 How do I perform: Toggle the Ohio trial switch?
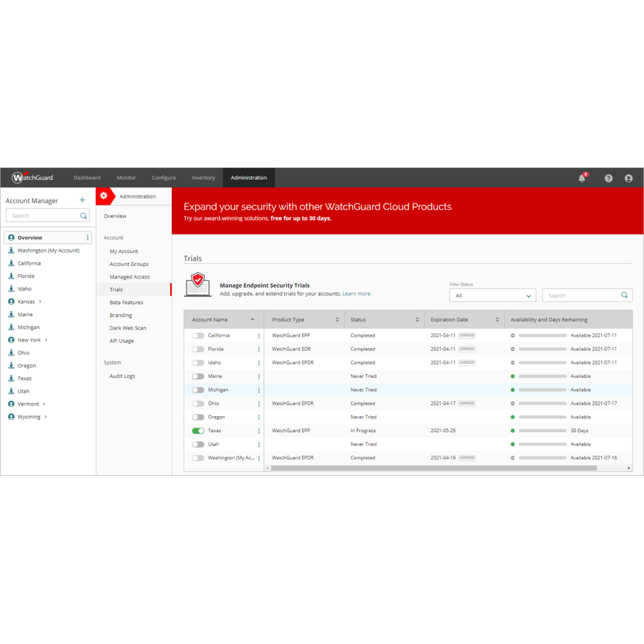click(x=198, y=403)
